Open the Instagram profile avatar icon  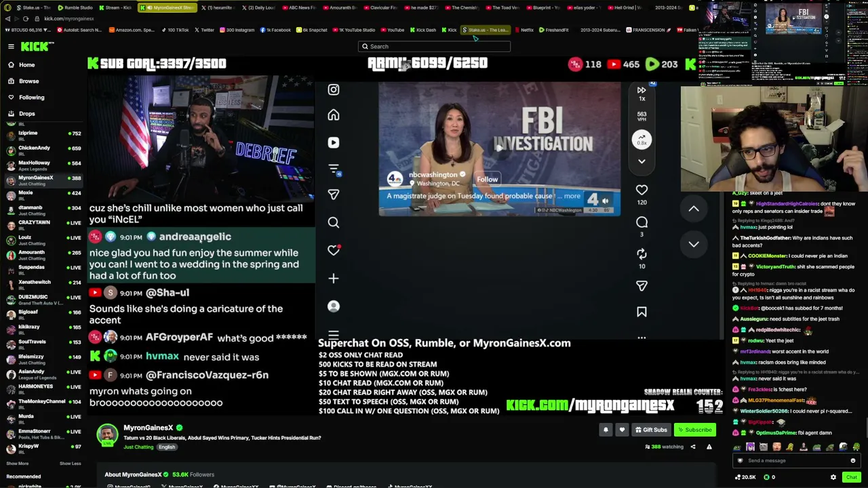(333, 306)
